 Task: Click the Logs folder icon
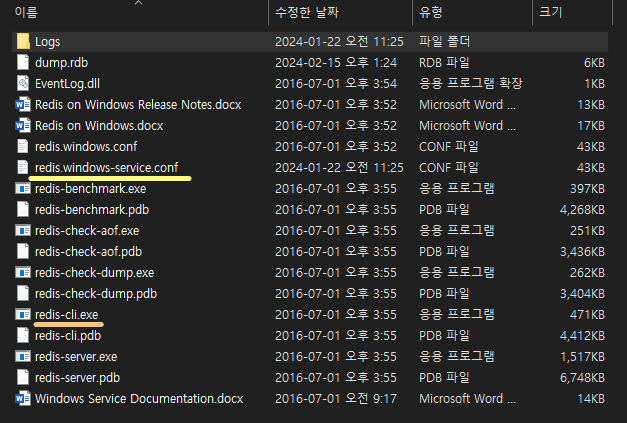23,42
